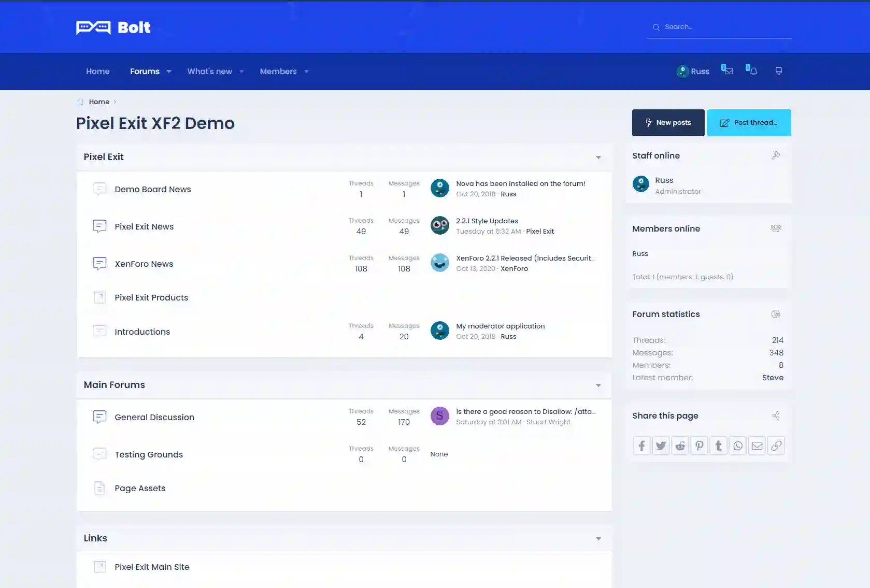Open the Introductions forum
870x588 pixels.
[142, 332]
